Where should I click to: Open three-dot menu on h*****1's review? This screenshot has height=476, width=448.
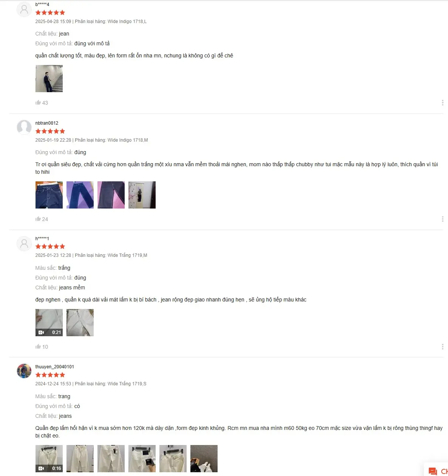click(442, 347)
